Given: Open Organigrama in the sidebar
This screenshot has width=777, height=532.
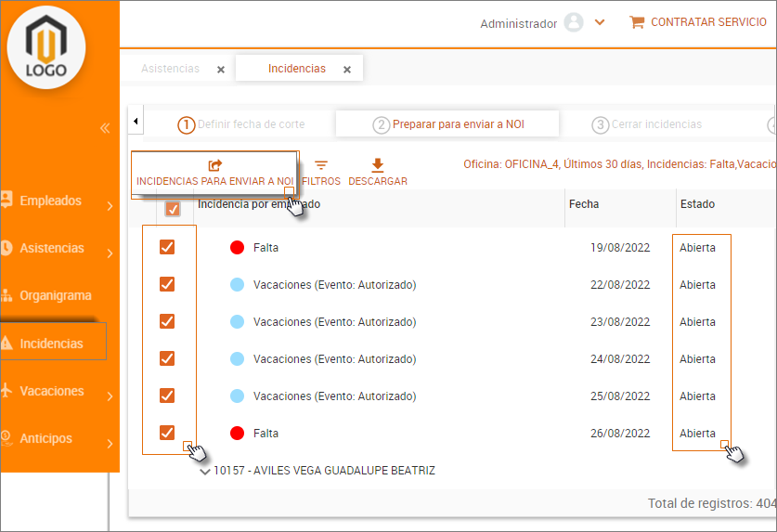Looking at the screenshot, I should (x=56, y=296).
